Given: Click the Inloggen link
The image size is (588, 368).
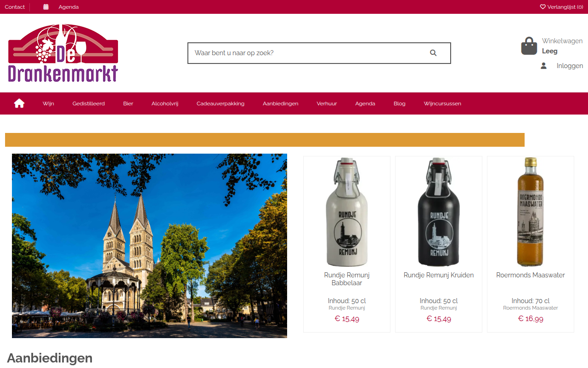Looking at the screenshot, I should coord(570,66).
